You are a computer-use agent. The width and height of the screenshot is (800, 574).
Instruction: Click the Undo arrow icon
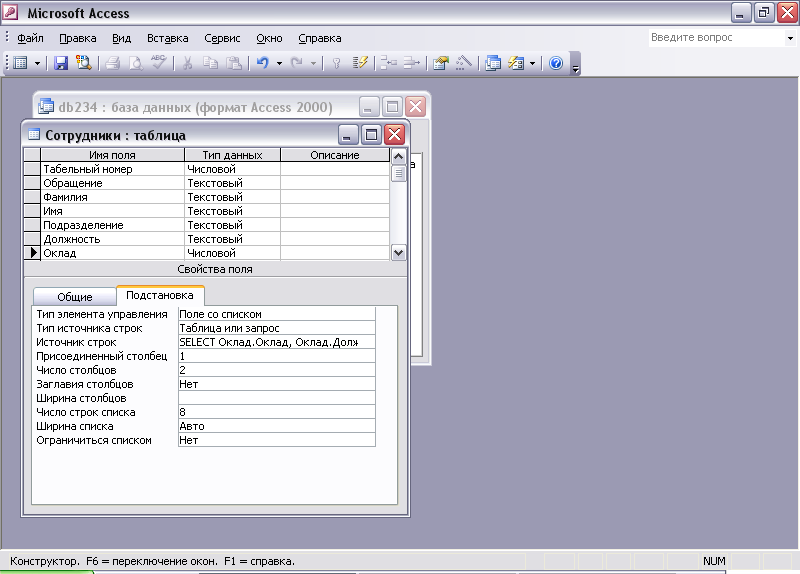(x=263, y=63)
